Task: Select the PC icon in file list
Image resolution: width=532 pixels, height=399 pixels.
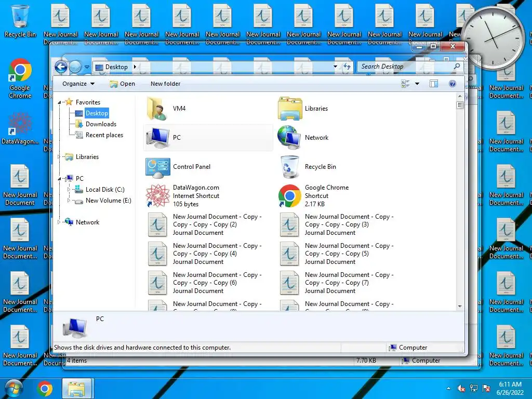Action: pyautogui.click(x=158, y=137)
